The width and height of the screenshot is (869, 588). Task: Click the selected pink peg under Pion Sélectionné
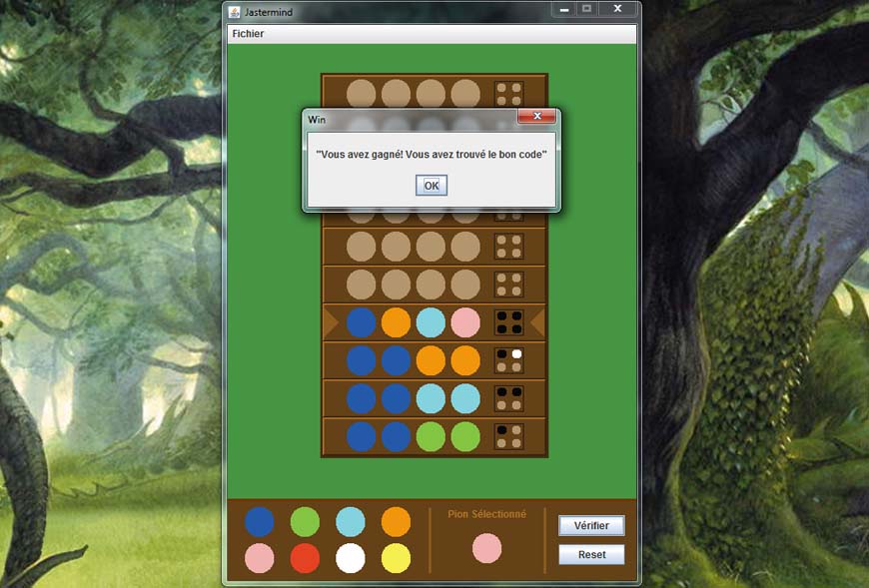pyautogui.click(x=486, y=548)
